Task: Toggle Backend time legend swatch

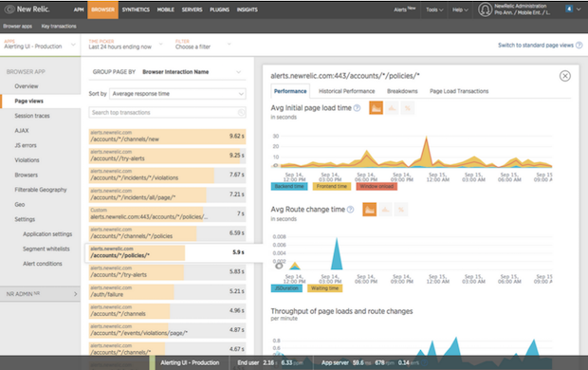Action: pos(289,187)
